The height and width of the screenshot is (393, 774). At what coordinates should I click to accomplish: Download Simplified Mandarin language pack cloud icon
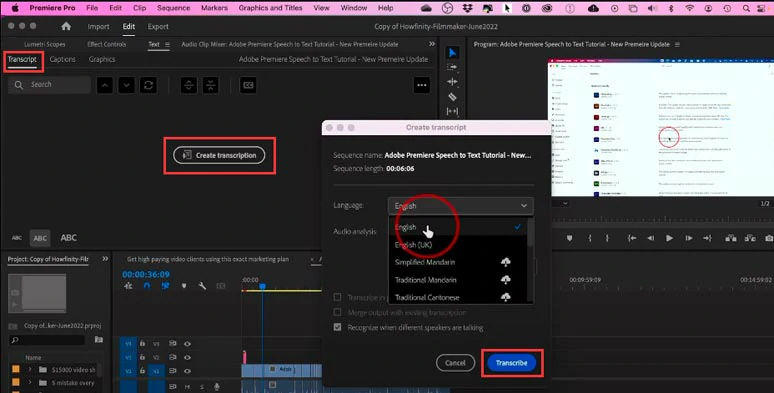(x=505, y=262)
